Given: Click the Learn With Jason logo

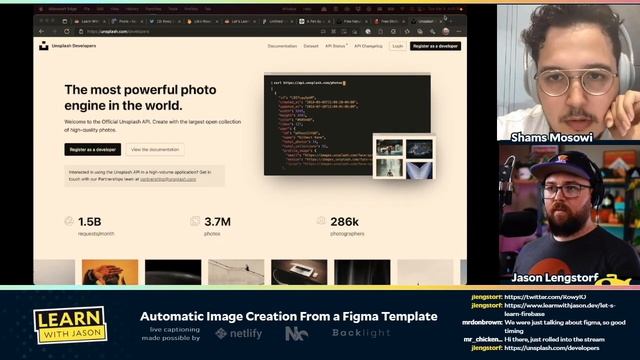Looking at the screenshot, I should click(x=70, y=325).
